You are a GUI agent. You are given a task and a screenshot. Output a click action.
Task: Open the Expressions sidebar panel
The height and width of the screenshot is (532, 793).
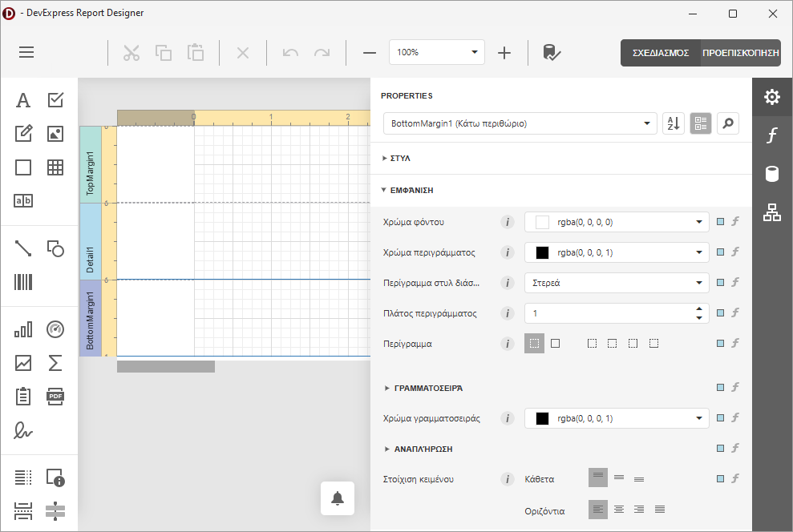pos(771,135)
